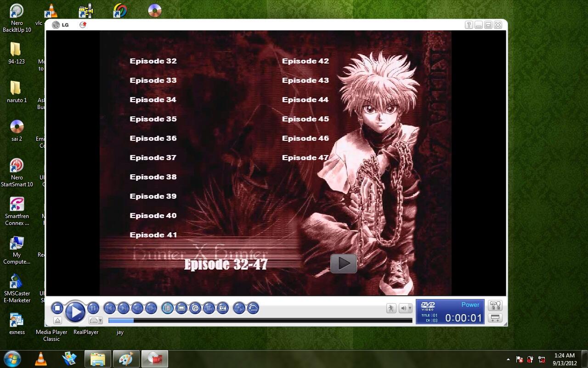Image resolution: width=588 pixels, height=368 pixels.
Task: Stop DVD playback with the Stop button
Action: 57,308
